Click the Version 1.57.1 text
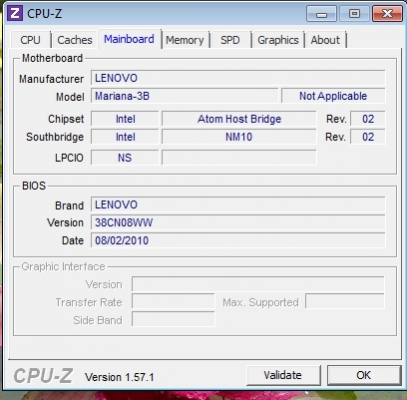This screenshot has height=400, width=407. [x=119, y=377]
